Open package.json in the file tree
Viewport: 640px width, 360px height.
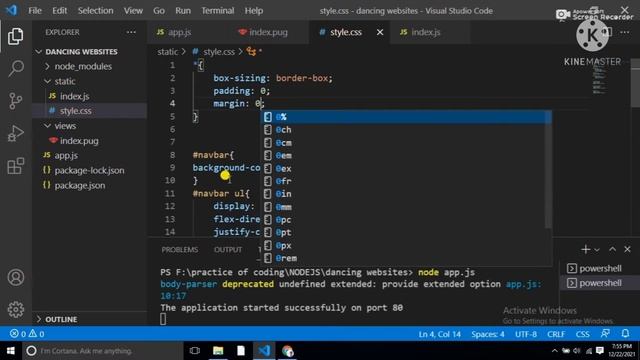coord(80,185)
